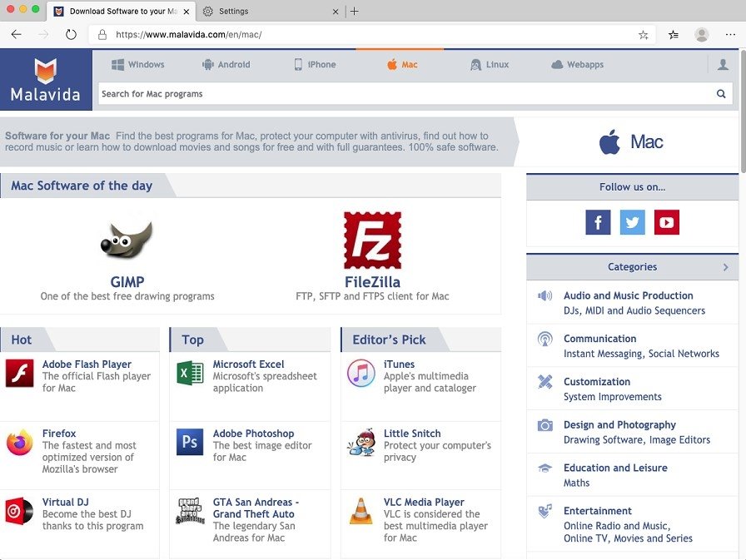Reload the page with the refresh icon
Viewport: 746px width, 560px height.
[x=71, y=34]
